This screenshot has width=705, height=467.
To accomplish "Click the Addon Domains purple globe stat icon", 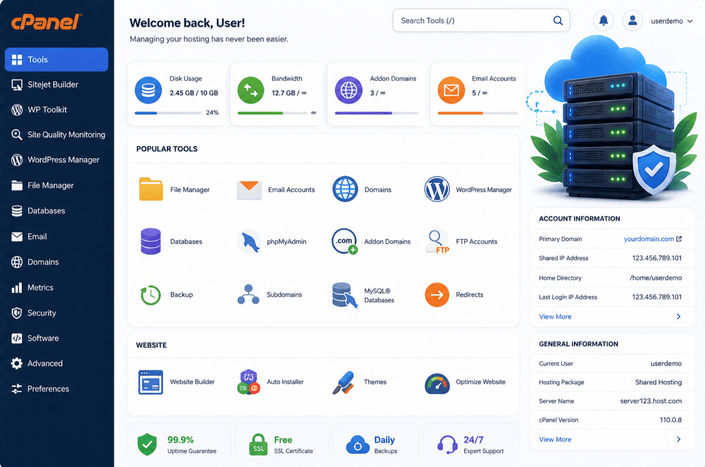I will [x=348, y=90].
